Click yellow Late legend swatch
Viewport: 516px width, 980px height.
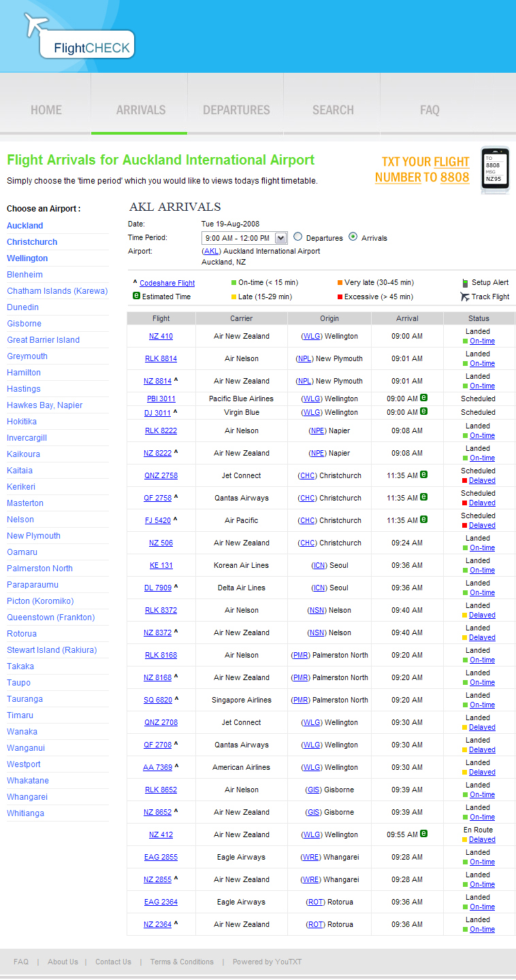[234, 297]
